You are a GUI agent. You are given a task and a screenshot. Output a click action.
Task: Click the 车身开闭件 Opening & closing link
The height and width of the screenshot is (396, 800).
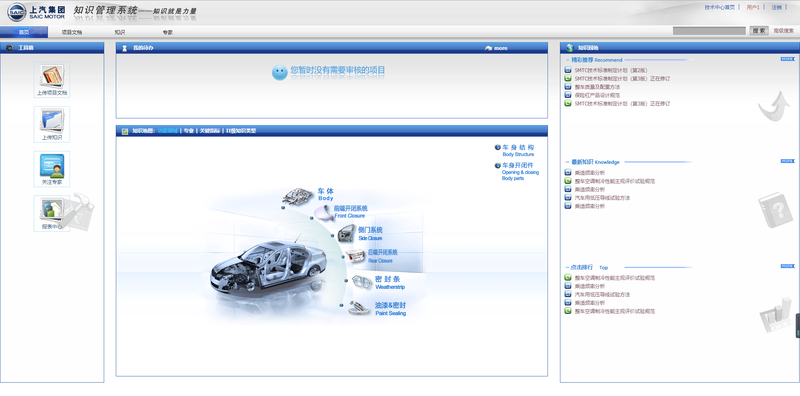(520, 171)
